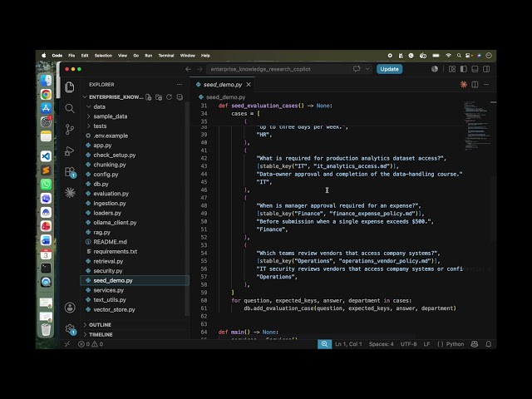Click the zoom magnifier in status bar
The image size is (532, 399).
click(324, 344)
